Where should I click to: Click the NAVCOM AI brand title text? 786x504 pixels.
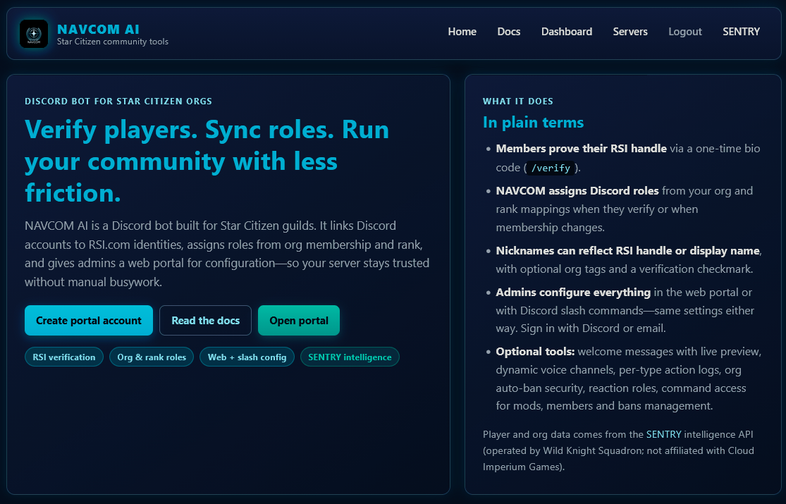98,29
